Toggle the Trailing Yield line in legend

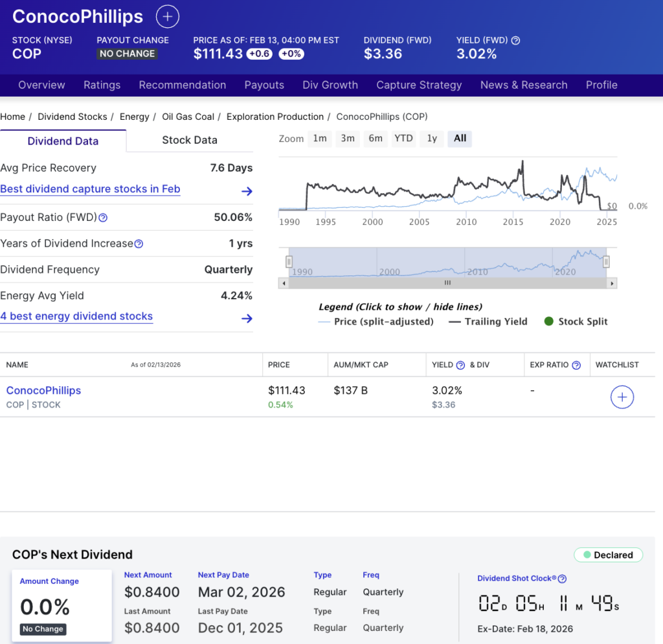[x=489, y=321]
